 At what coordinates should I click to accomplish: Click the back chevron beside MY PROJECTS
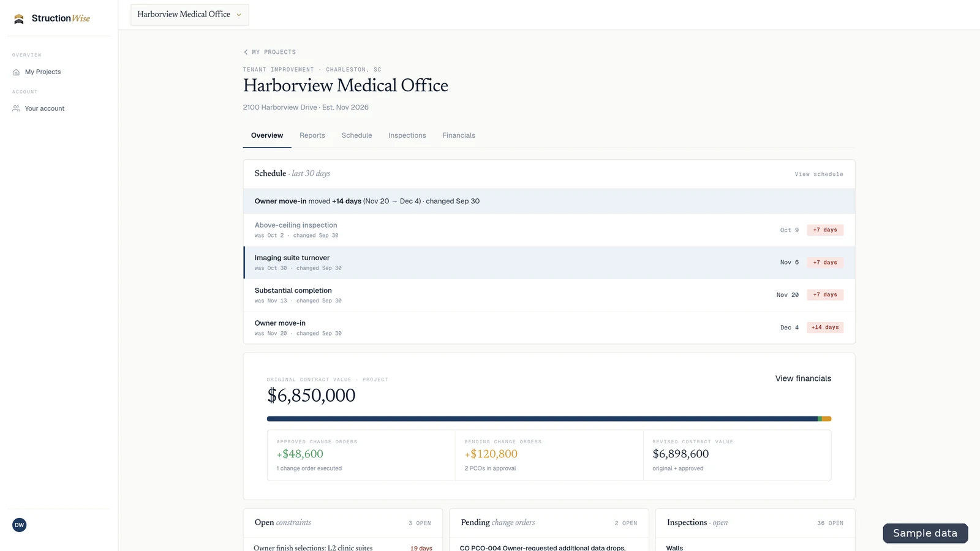pyautogui.click(x=246, y=52)
